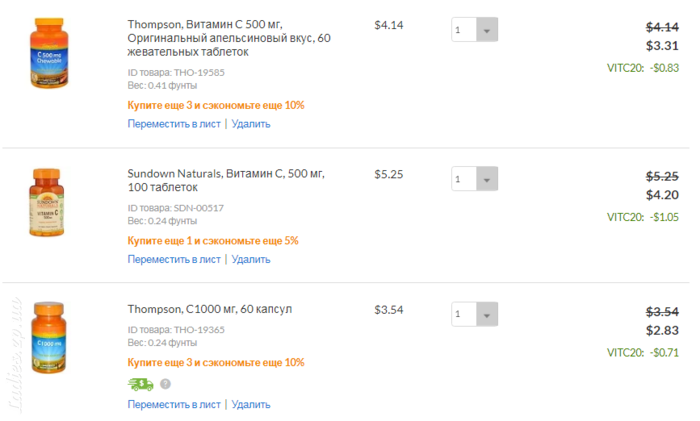This screenshot has height=421, width=700.
Task: Delete Thompson C 1000 mg capsules from cart
Action: point(251,404)
